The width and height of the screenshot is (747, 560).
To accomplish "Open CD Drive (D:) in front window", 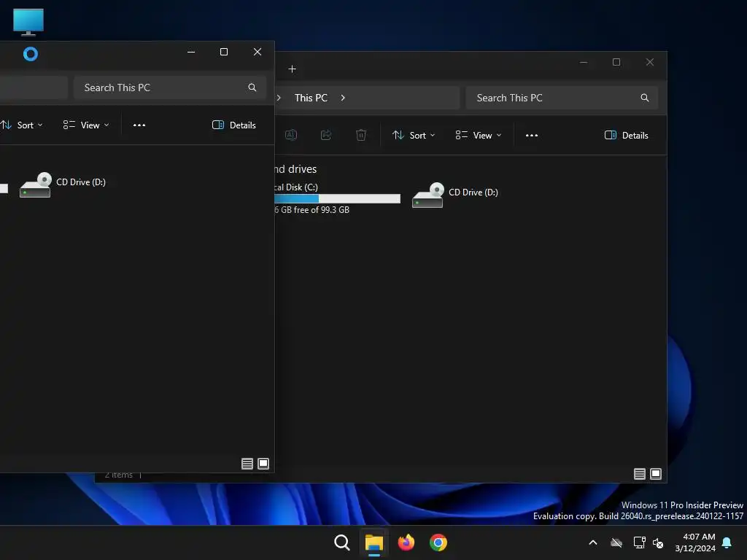I will [63, 184].
